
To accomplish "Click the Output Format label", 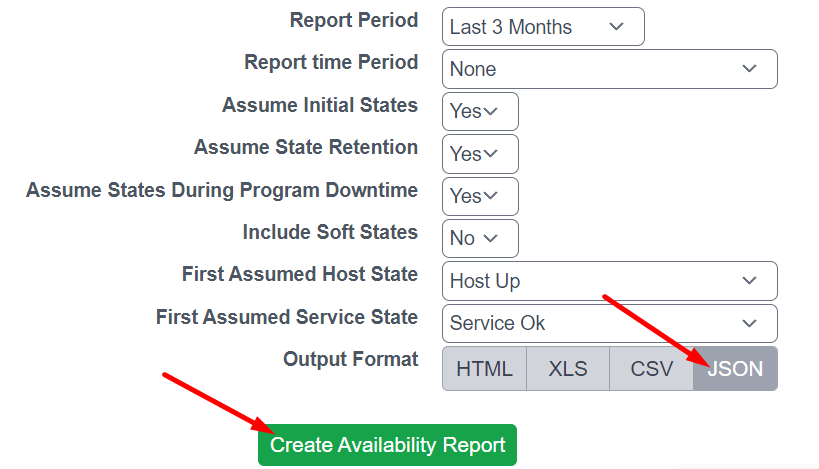I will [350, 359].
